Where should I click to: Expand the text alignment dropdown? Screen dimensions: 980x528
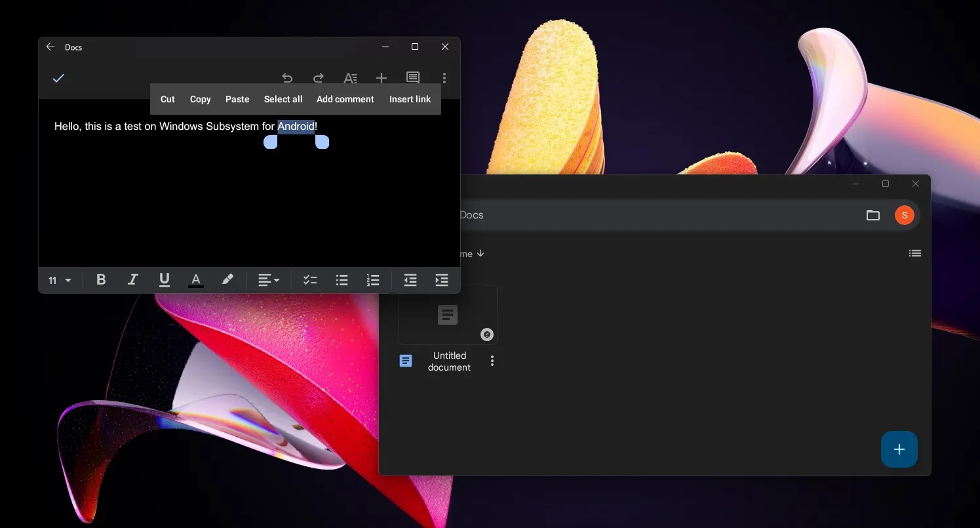point(268,280)
